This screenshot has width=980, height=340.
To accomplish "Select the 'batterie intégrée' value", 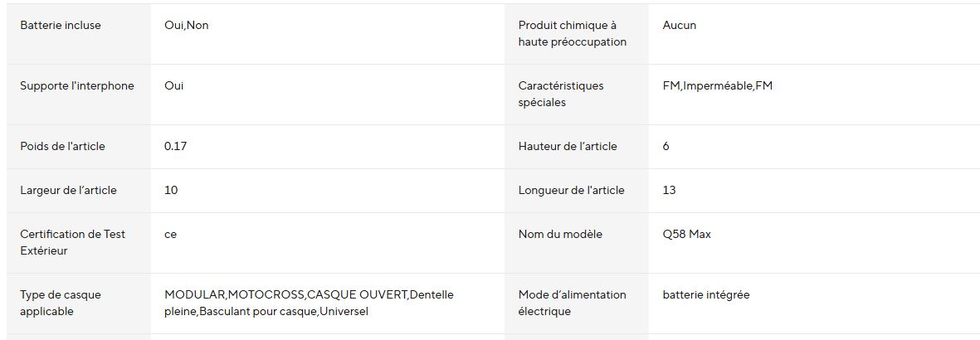I will (x=706, y=295).
